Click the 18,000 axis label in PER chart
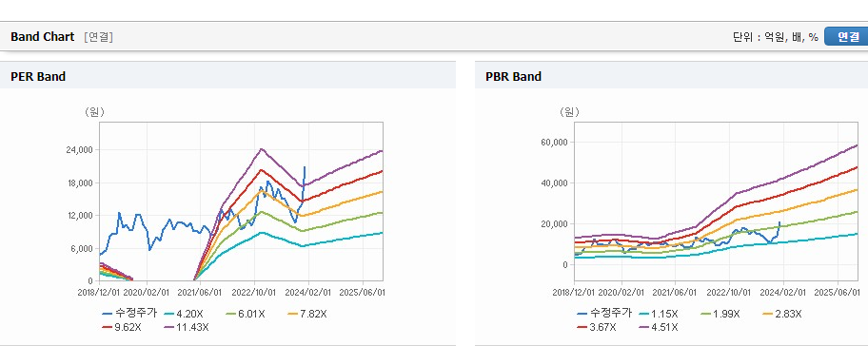Viewport: 868px width, 346px height. pos(80,183)
